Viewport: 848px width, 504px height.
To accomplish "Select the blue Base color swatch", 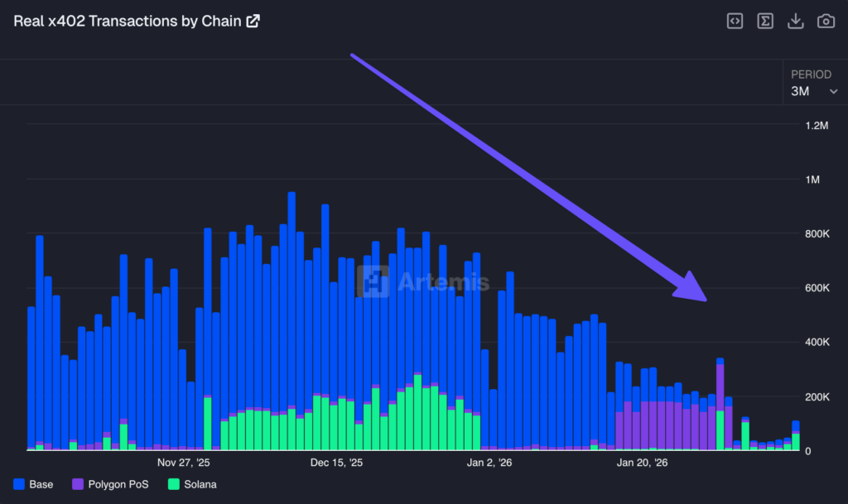I will click(x=19, y=484).
